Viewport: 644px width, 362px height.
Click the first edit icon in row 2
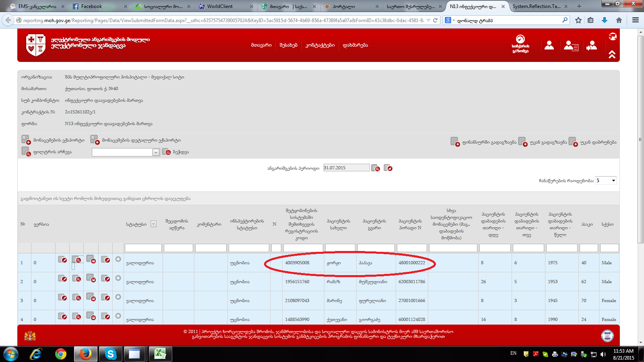tap(62, 278)
